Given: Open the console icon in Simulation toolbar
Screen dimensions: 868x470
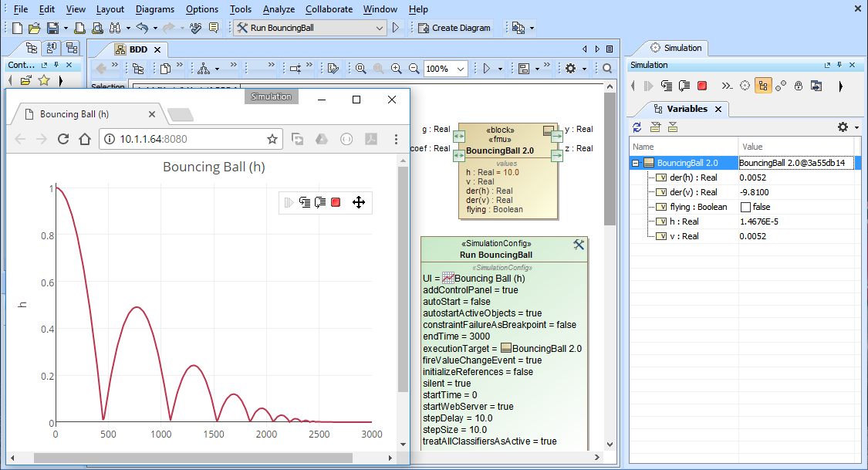Looking at the screenshot, I should pyautogui.click(x=727, y=86).
